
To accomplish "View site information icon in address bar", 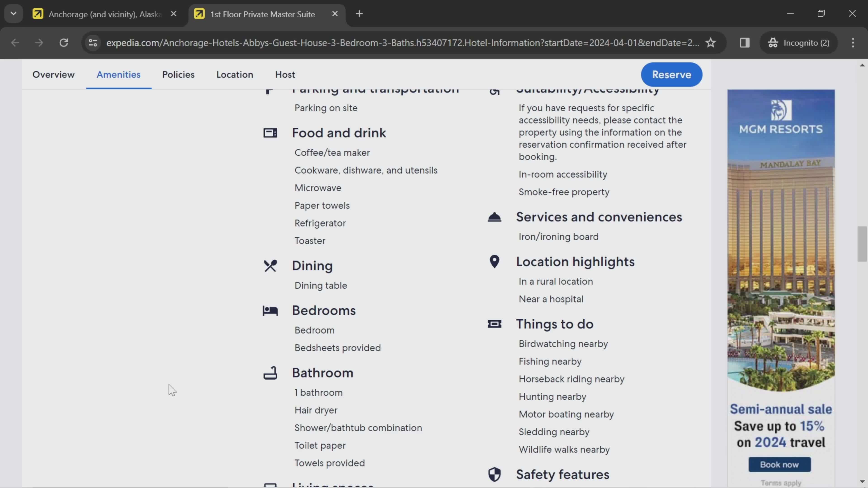I will point(93,43).
